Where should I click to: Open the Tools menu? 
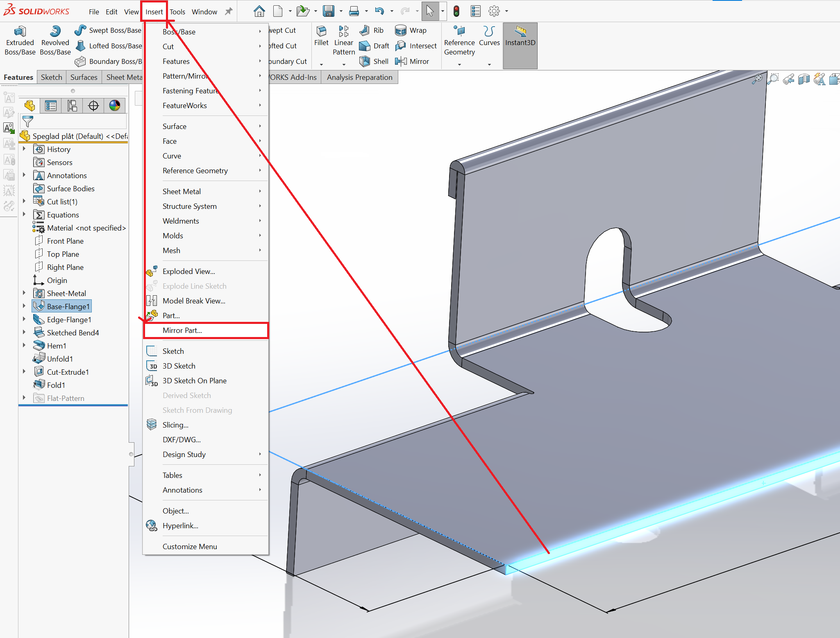point(177,12)
